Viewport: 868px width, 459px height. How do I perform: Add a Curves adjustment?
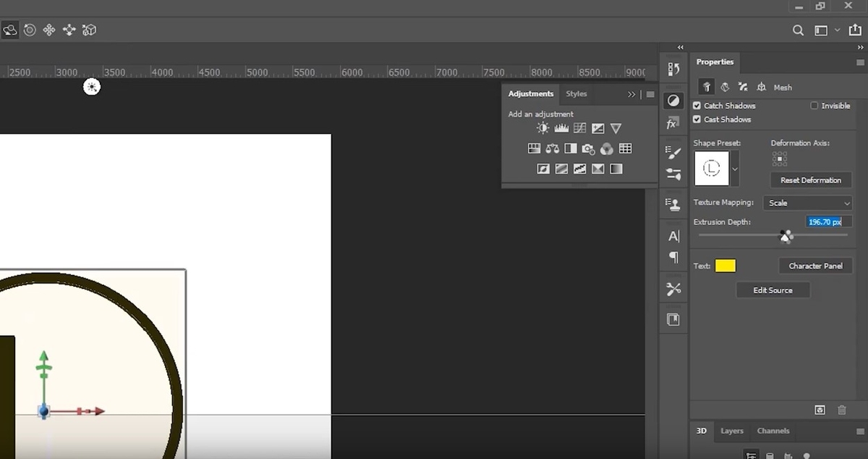point(579,128)
